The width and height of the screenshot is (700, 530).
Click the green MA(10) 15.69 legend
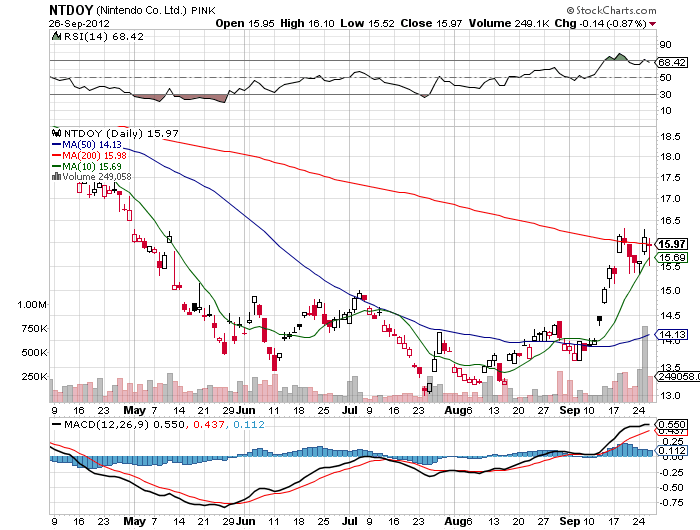pos(87,166)
